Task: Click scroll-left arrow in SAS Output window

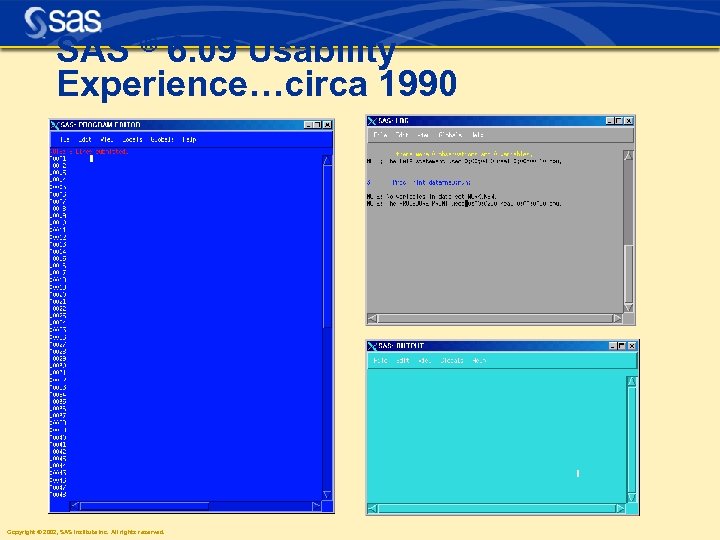Action: (373, 508)
